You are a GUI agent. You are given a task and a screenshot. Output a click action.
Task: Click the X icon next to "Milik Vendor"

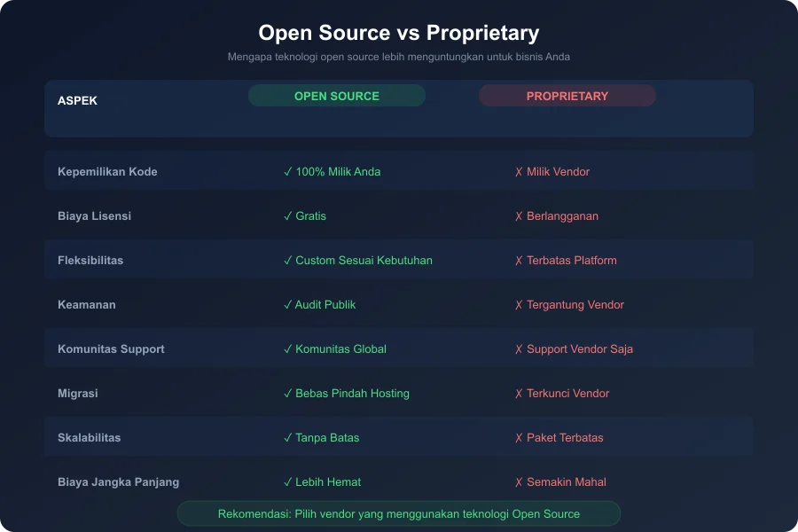520,171
